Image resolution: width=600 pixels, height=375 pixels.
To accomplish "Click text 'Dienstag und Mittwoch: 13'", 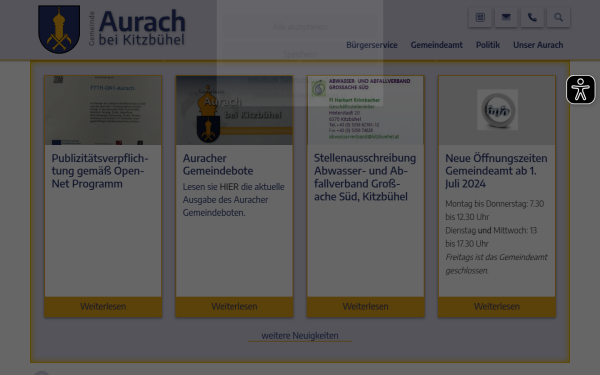I will [x=491, y=230].
